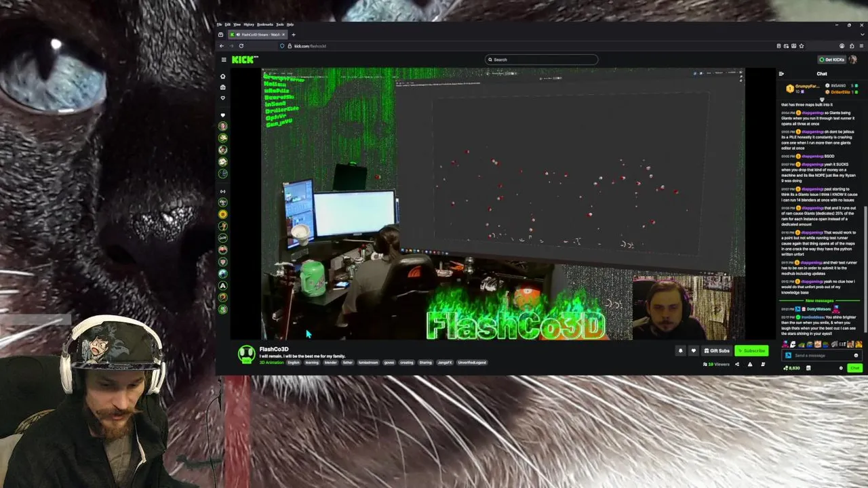Click GrumpyFar top gifter in leaderboard
The image size is (868, 488).
pos(802,88)
